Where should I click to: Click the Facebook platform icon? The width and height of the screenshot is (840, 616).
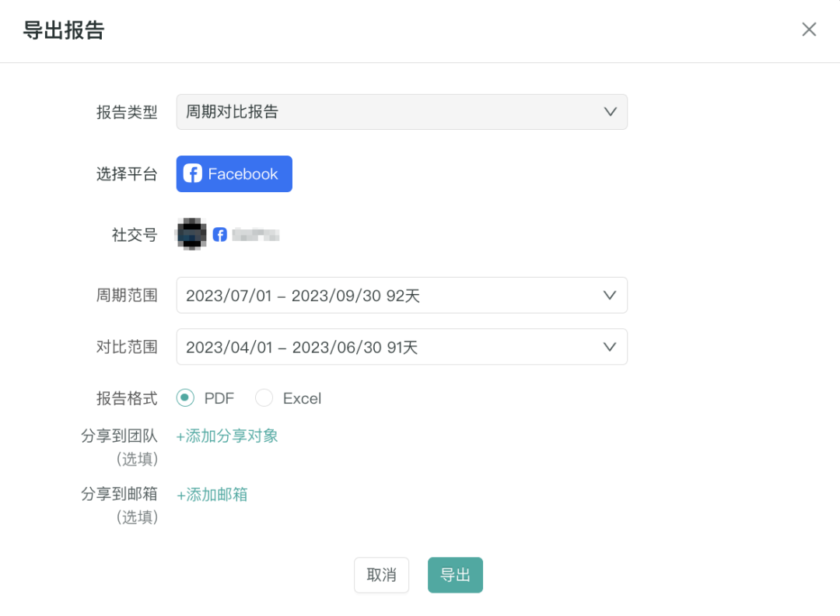pyautogui.click(x=192, y=173)
